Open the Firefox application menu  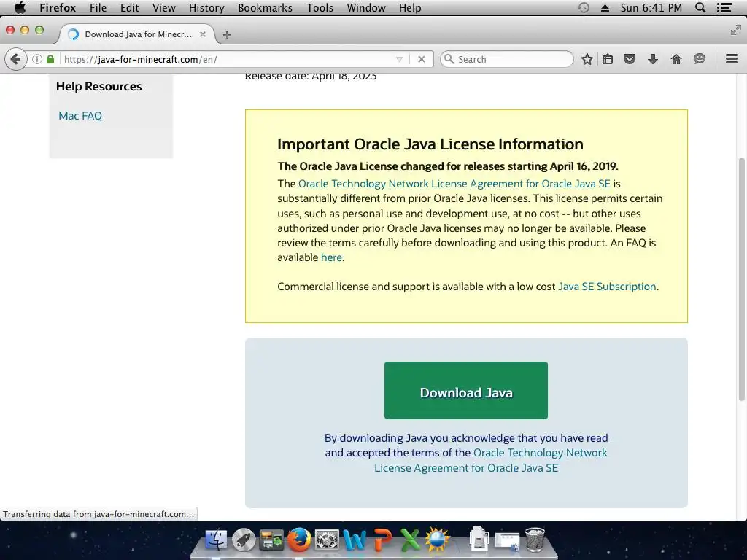coord(58,7)
